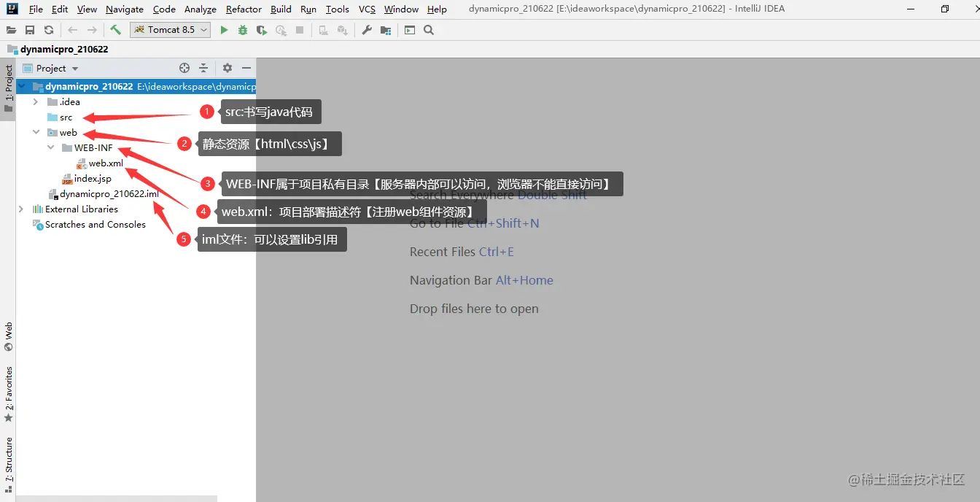
Task: Open the Navigate menu
Action: 124,9
